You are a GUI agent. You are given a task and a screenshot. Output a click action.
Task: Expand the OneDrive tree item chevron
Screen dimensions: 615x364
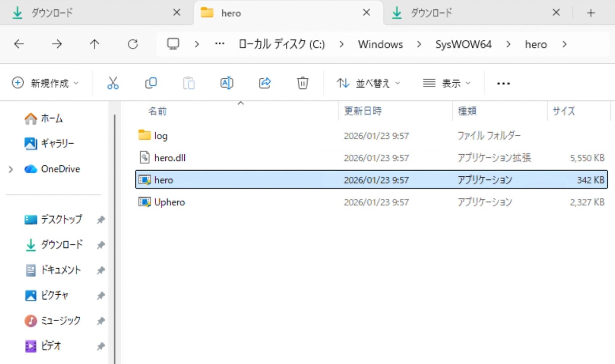(x=11, y=169)
